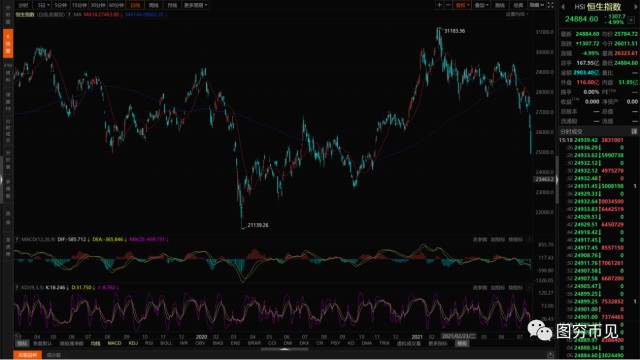The width and height of the screenshot is (640, 360).
Task: Open the 5日 period dropdown
Action: click(x=43, y=5)
